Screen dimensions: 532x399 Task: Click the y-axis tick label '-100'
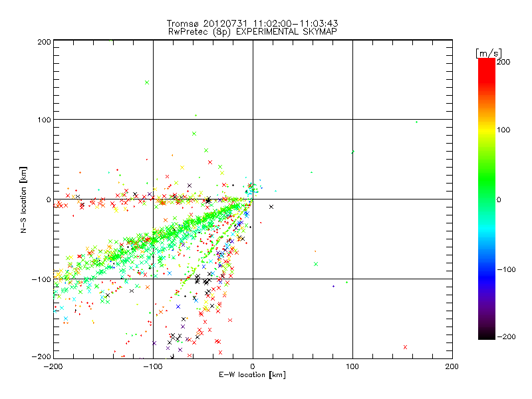pos(41,279)
